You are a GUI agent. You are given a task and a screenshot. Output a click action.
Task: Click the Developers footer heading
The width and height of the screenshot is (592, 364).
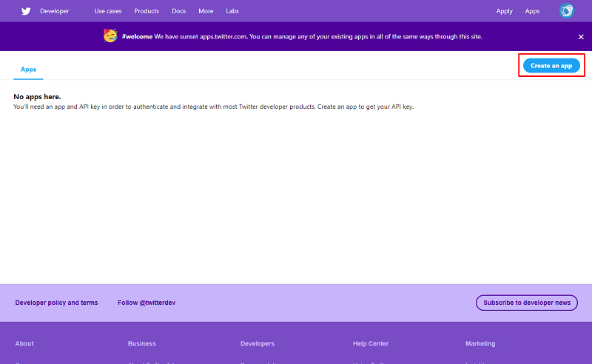257,343
